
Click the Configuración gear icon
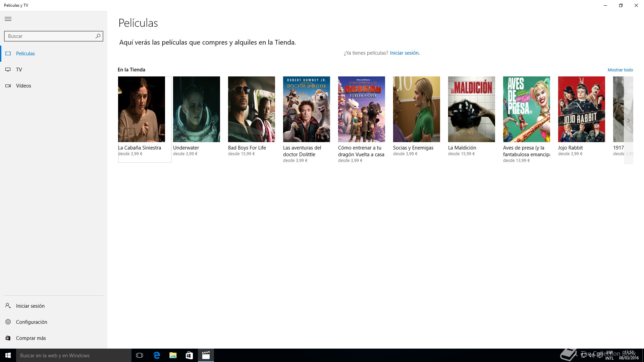click(8, 322)
